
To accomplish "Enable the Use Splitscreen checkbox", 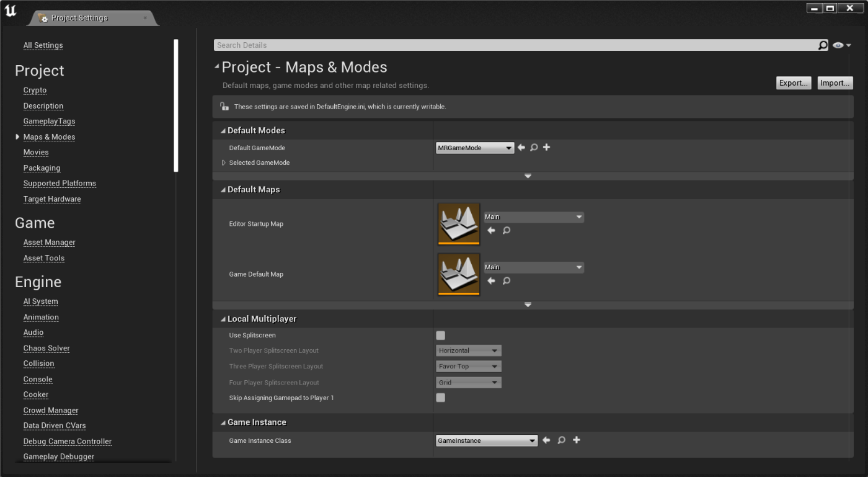I will click(440, 335).
